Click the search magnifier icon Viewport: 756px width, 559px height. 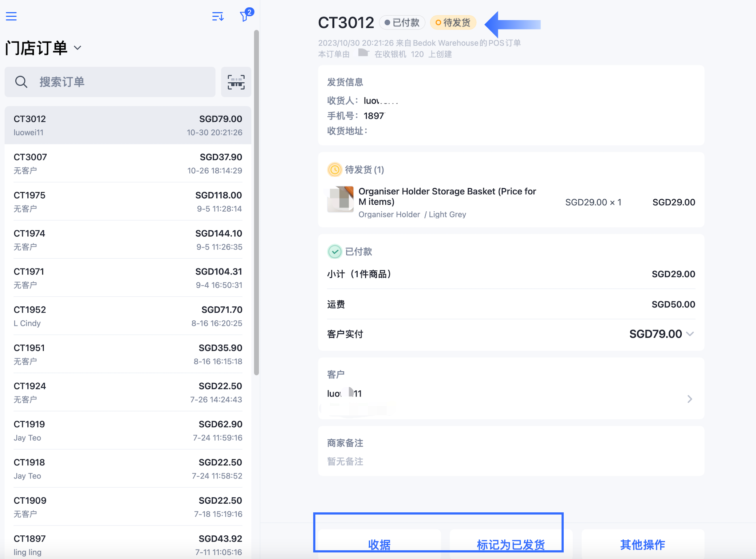21,82
